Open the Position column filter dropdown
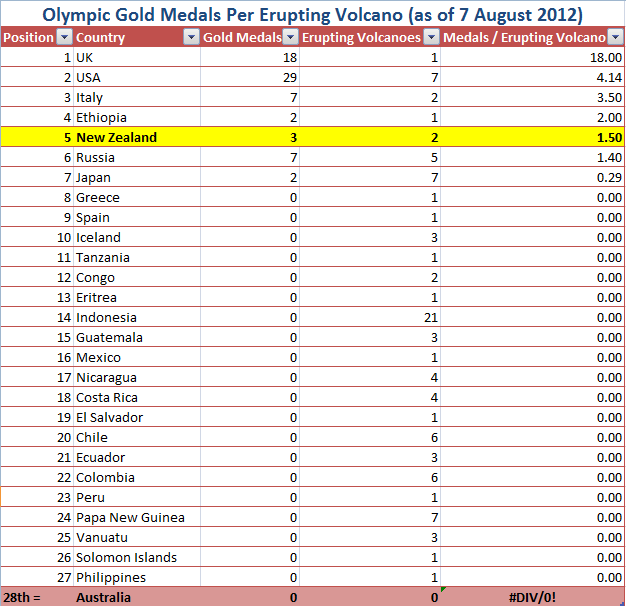Viewport: 627px width, 606px height. pyautogui.click(x=64, y=38)
